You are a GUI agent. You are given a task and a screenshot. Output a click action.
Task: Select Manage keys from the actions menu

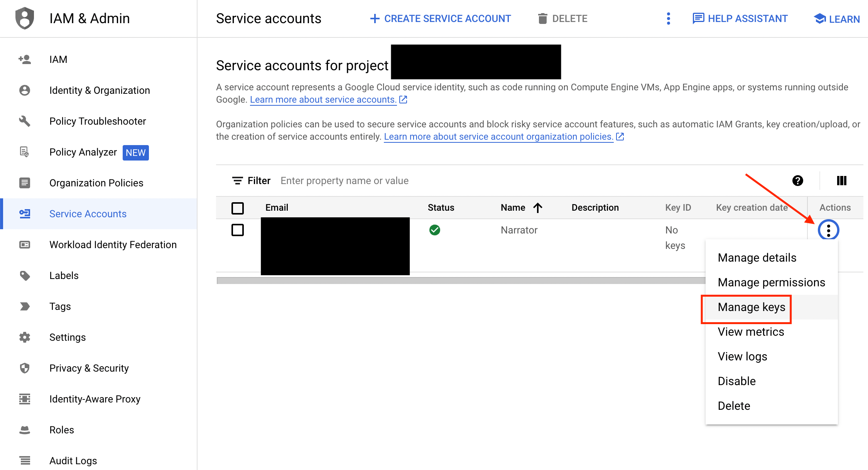(751, 307)
